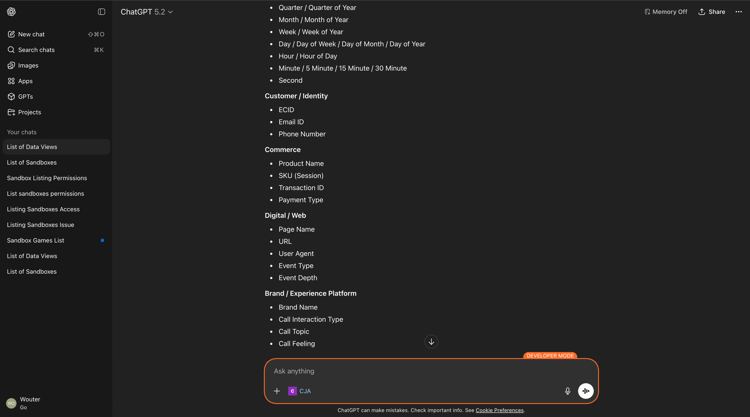This screenshot has height=417, width=750.
Task: Open Search chats
Action: tap(56, 50)
